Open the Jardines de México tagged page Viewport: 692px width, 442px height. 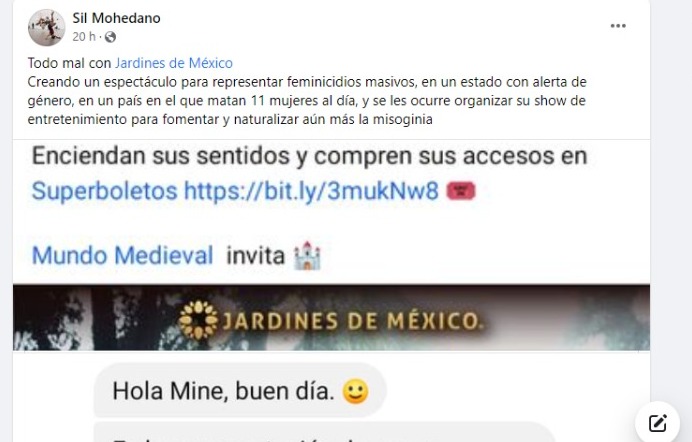pyautogui.click(x=174, y=63)
